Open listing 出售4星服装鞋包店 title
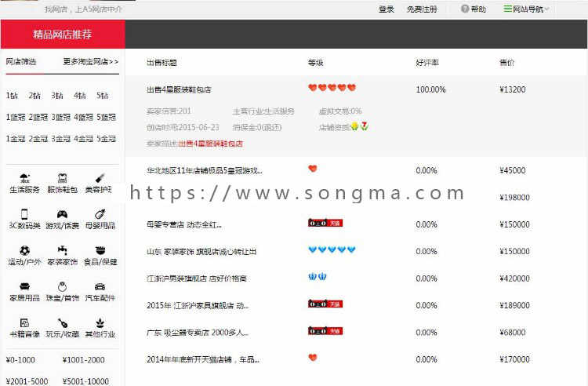 pyautogui.click(x=179, y=89)
